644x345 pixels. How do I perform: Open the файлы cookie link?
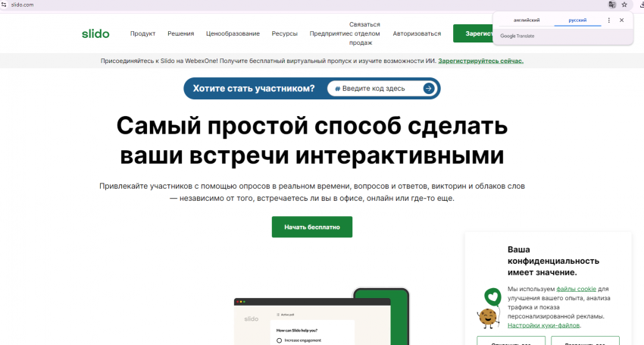(x=576, y=289)
